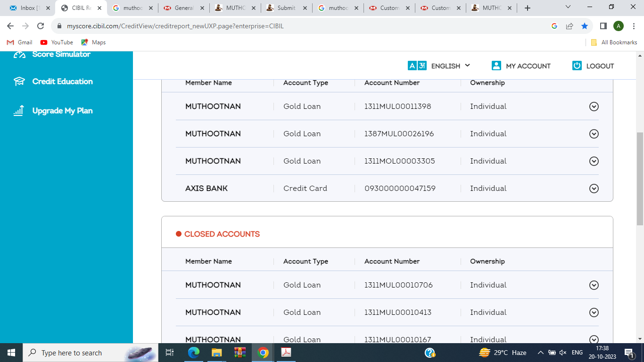This screenshot has width=644, height=362.
Task: Switch to the General browser tab
Action: click(183, 8)
